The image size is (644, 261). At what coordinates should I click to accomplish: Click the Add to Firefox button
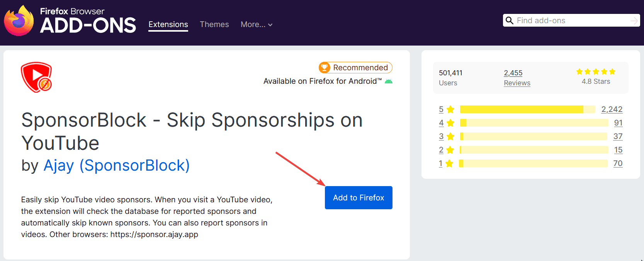[359, 198]
